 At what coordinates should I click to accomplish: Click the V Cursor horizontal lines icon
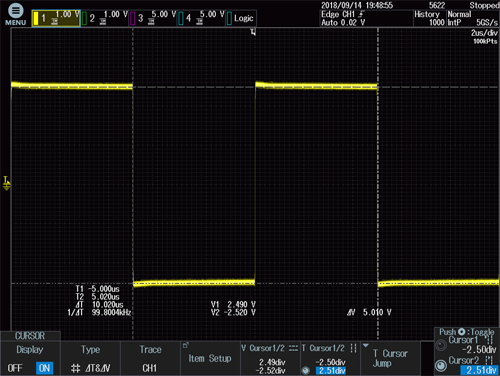pos(293,348)
